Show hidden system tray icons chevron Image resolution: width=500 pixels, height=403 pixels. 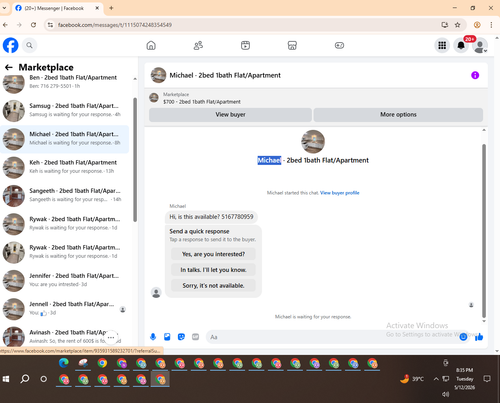click(436, 379)
